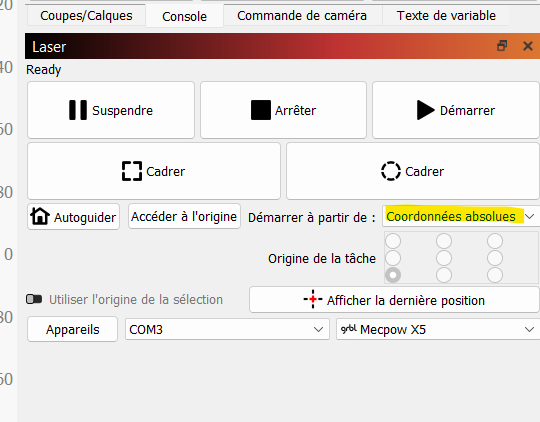
Task: Click the Appareils button
Action: point(72,329)
